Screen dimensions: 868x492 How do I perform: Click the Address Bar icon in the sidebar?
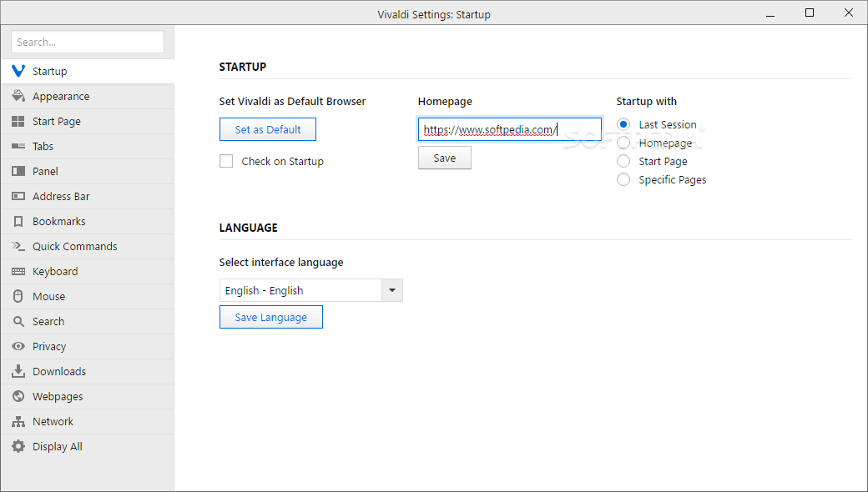pos(18,196)
